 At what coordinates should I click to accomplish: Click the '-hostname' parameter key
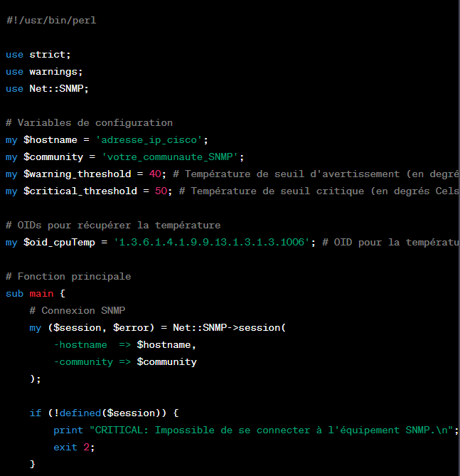click(80, 345)
